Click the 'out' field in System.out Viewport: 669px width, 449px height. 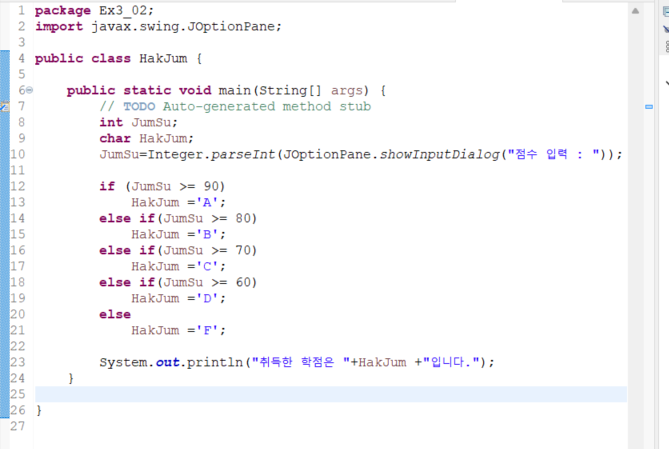coord(167,362)
